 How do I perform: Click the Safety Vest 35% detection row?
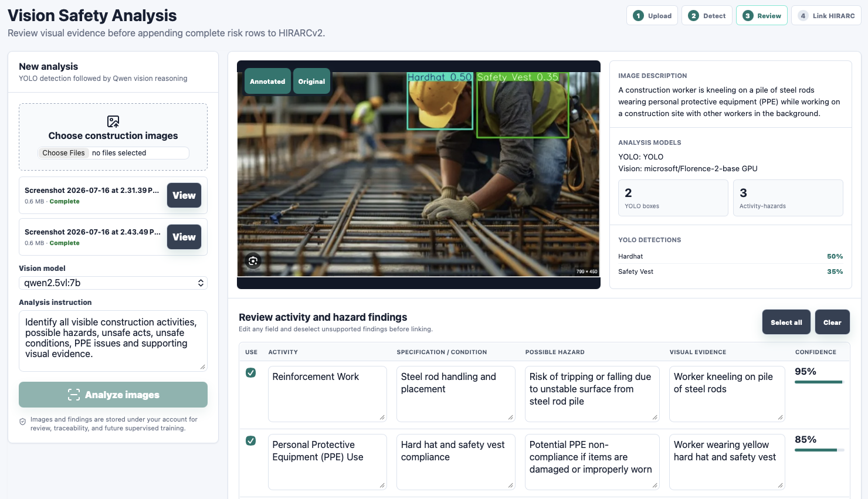(731, 271)
